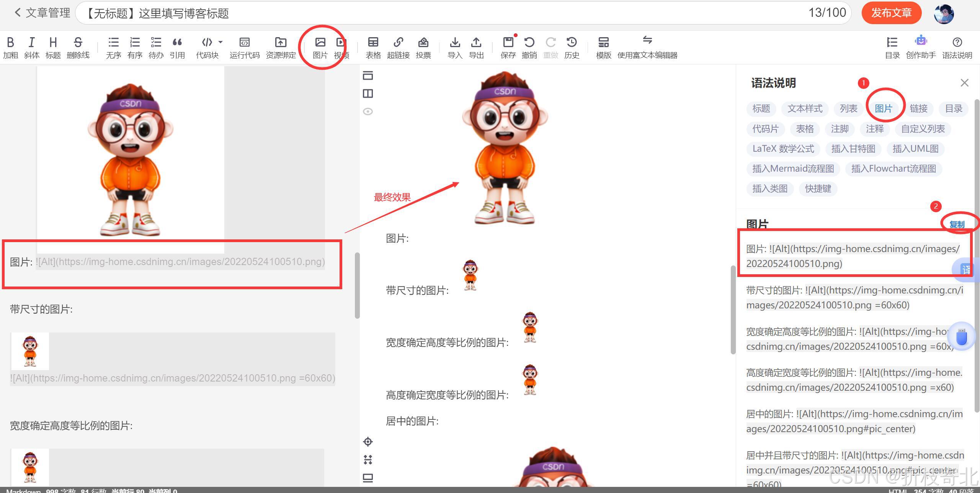Click the blog title input field

[x=464, y=13]
